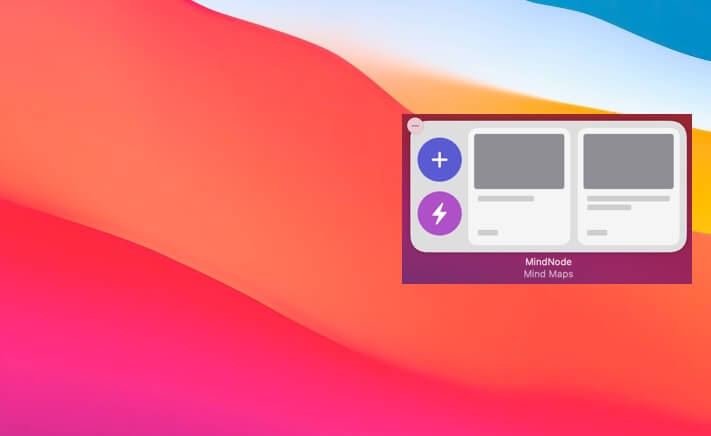Click the Mind Maps subtitle text
Image resolution: width=711 pixels, height=436 pixels.
coord(548,274)
